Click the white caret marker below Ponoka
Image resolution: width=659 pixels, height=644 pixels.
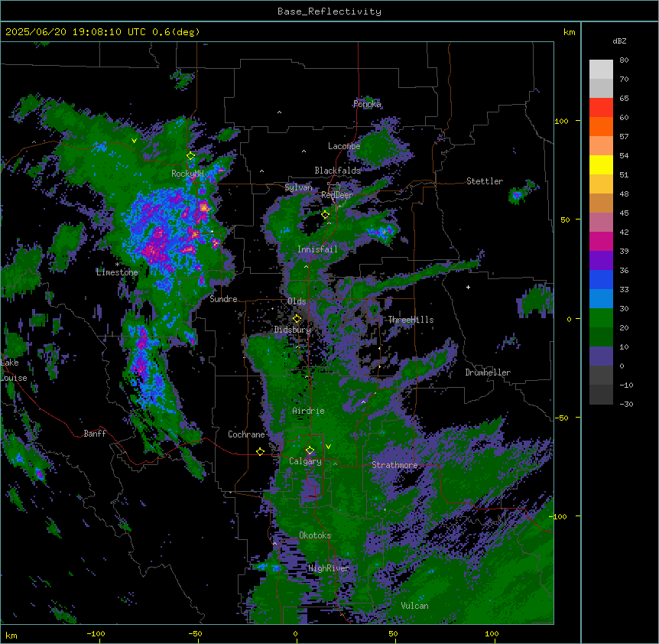tap(279, 112)
